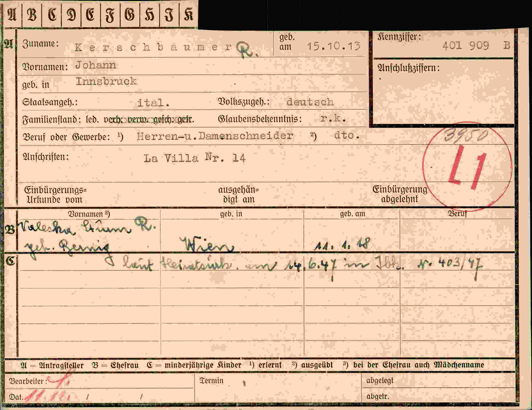Click the handwritten Wien entry
The image size is (532, 410).
pos(207,245)
